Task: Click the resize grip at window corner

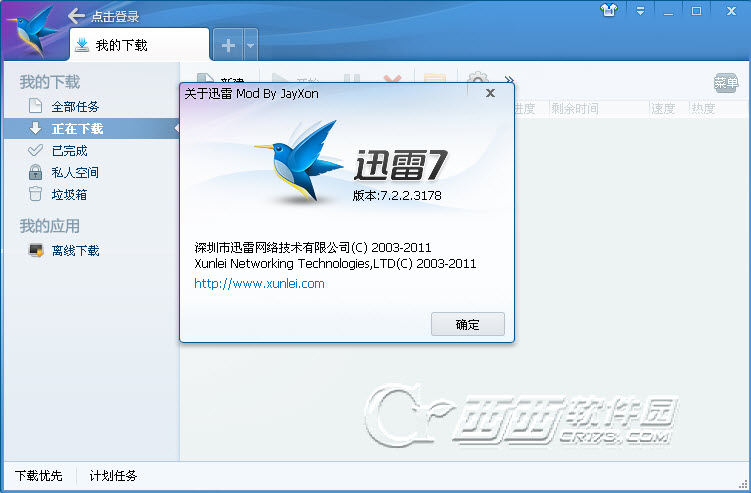Action: 743,485
